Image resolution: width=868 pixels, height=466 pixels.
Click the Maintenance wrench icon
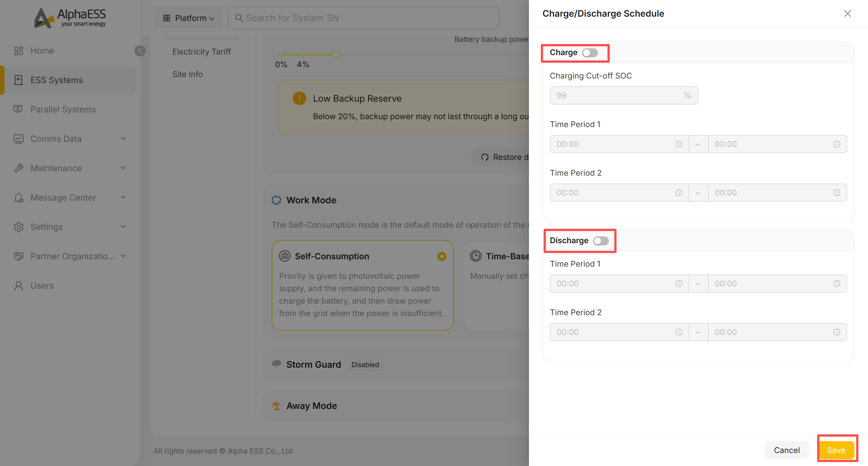(19, 168)
